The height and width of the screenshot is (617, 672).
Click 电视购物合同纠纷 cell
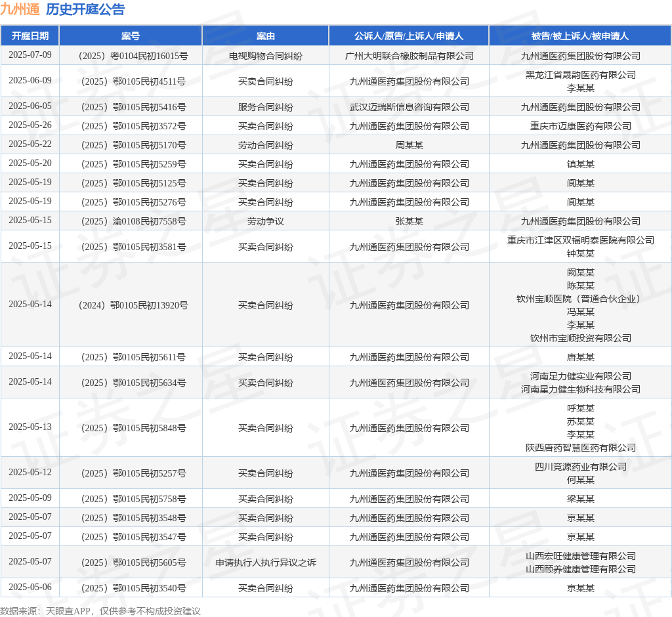coord(266,56)
